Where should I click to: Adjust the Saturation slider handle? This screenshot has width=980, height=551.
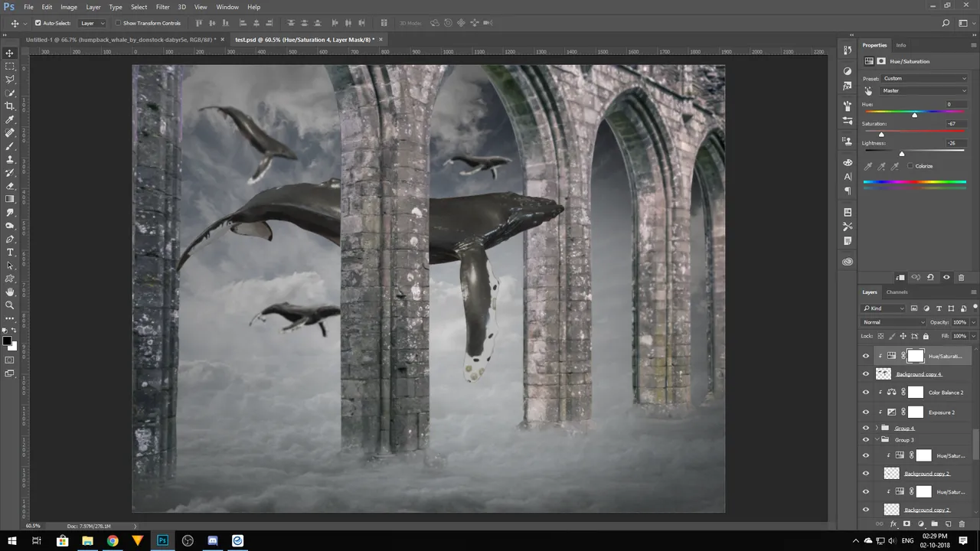pyautogui.click(x=881, y=135)
